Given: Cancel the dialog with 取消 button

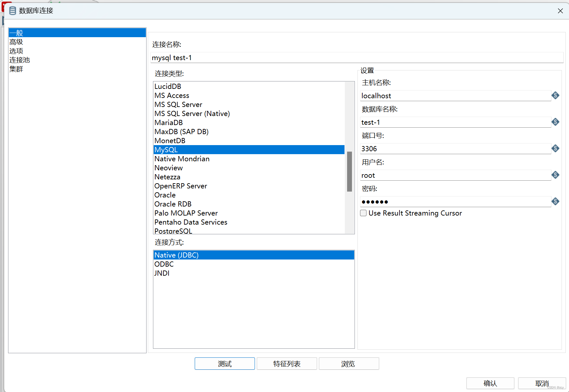Looking at the screenshot, I should point(542,383).
